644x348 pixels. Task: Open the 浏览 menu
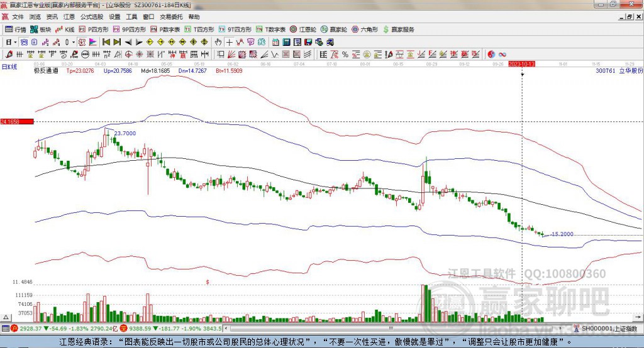pos(35,17)
